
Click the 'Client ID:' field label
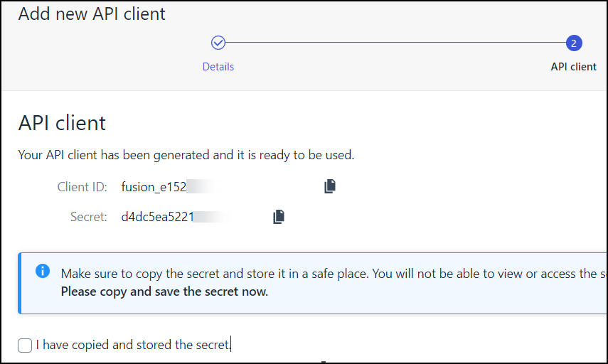[x=82, y=187]
